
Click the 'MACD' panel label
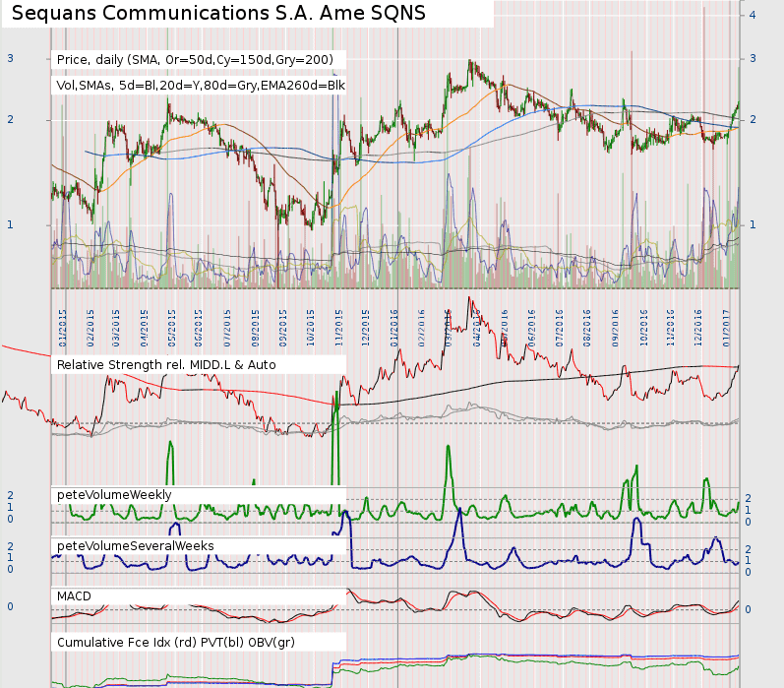[74, 596]
